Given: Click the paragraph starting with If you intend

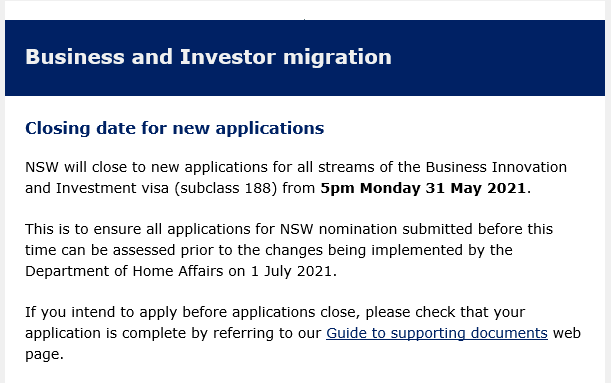Looking at the screenshot, I should (x=303, y=333).
